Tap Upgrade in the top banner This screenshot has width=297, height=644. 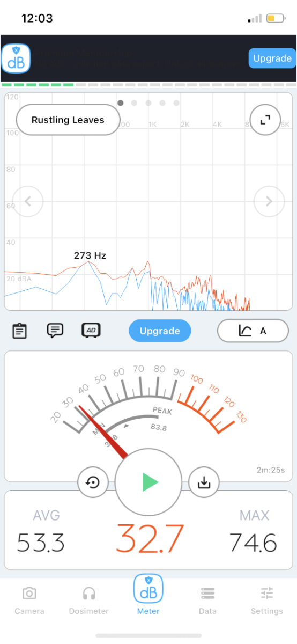[x=272, y=58]
